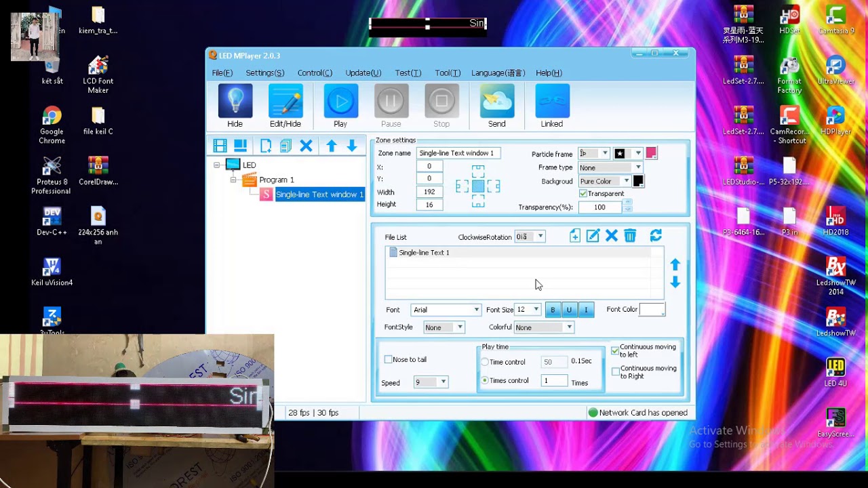Image resolution: width=868 pixels, height=488 pixels.
Task: Open the Update(U) menu
Action: [363, 73]
